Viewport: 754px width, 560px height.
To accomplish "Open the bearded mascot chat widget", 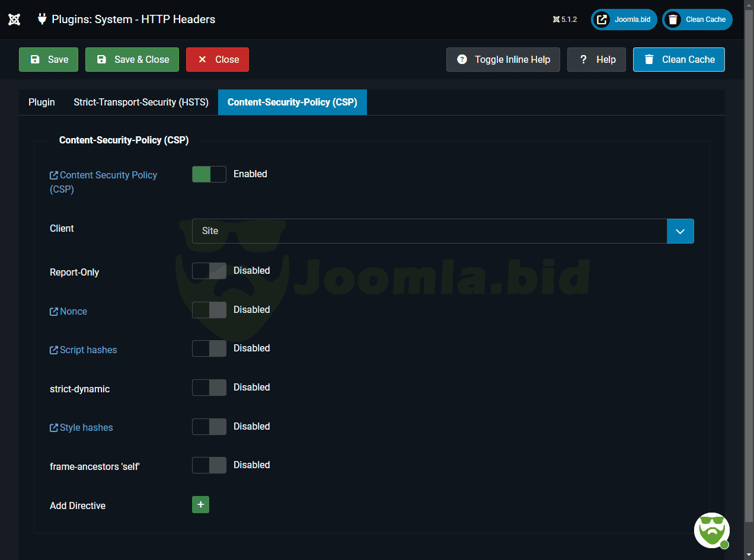I will pyautogui.click(x=711, y=530).
